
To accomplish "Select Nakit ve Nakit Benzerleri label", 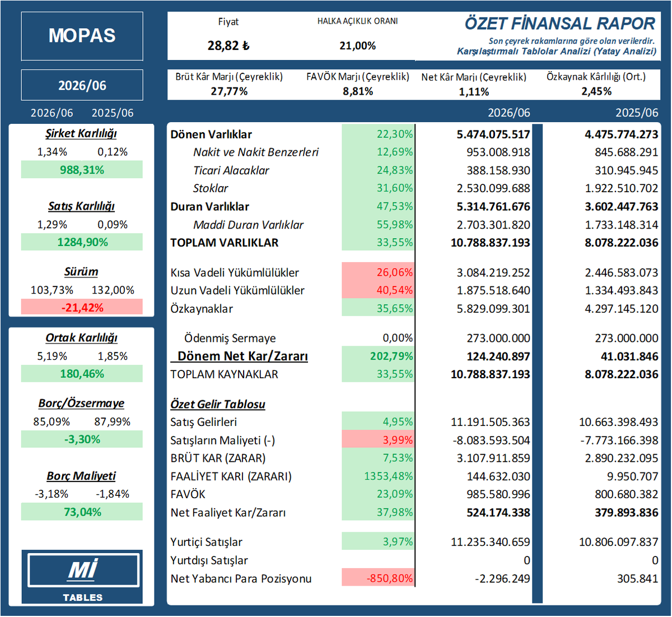I will [256, 152].
